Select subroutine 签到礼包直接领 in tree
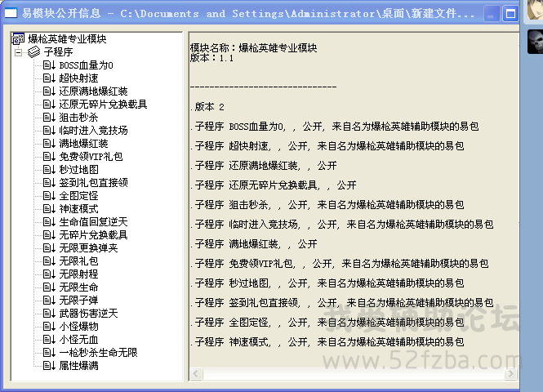543x392 pixels. pyautogui.click(x=94, y=182)
